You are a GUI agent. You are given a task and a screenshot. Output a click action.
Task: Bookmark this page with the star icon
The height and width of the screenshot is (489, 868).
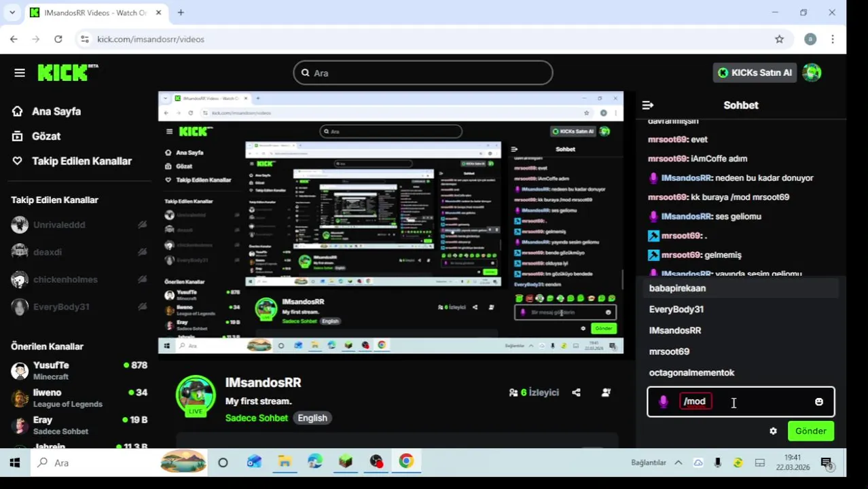pos(779,39)
